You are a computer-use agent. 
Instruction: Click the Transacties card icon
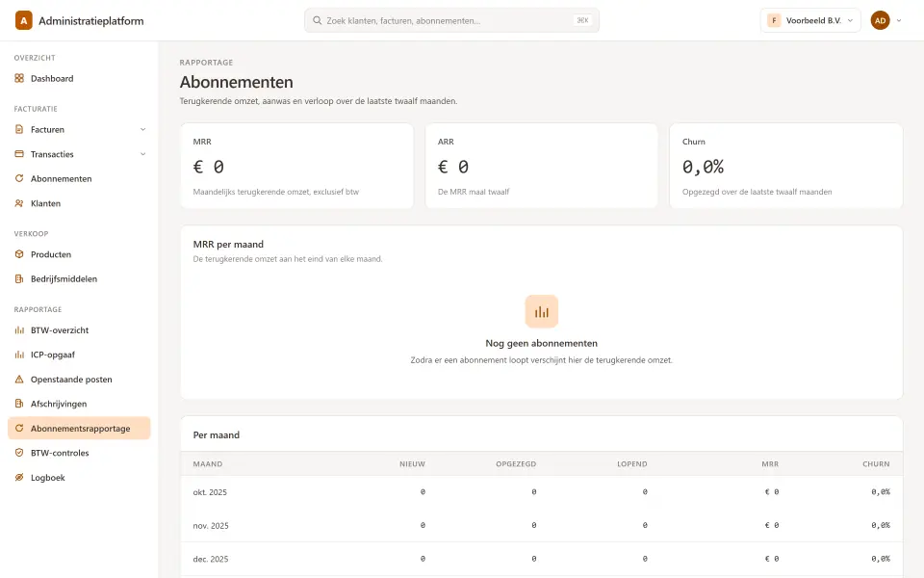pos(19,154)
